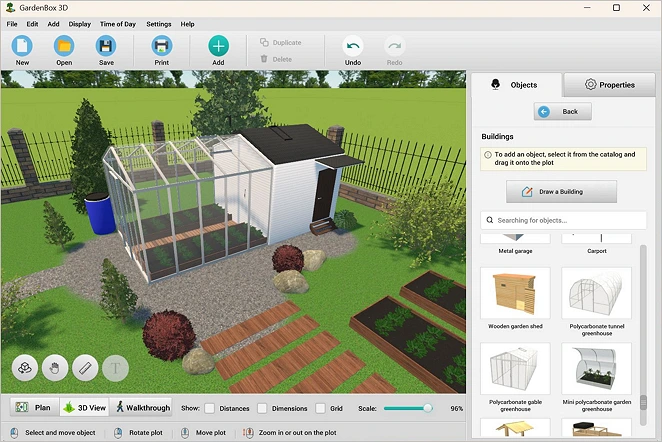The image size is (662, 442).
Task: Select the text label T tool
Action: [115, 368]
